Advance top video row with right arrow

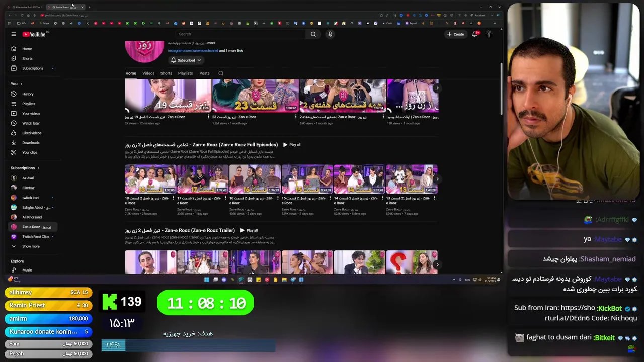pyautogui.click(x=437, y=88)
